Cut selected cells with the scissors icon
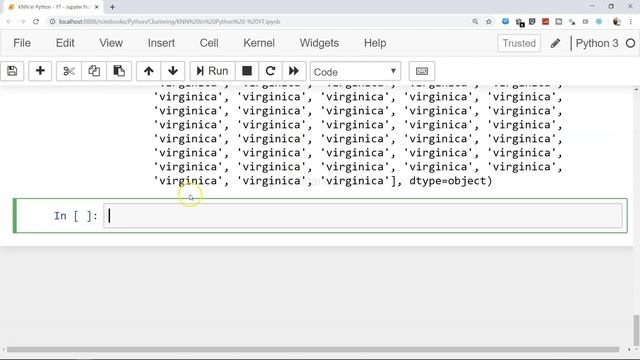 click(69, 71)
